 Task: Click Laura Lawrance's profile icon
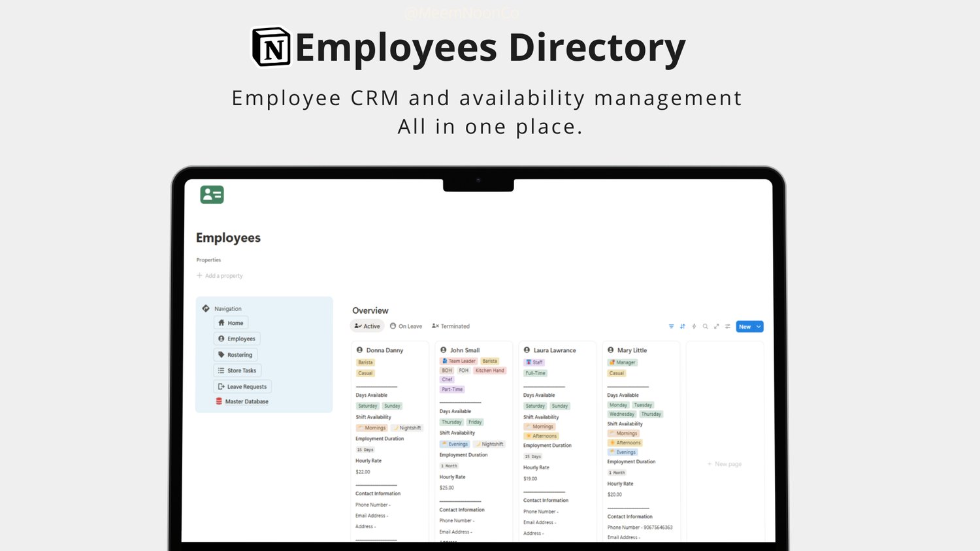point(527,350)
